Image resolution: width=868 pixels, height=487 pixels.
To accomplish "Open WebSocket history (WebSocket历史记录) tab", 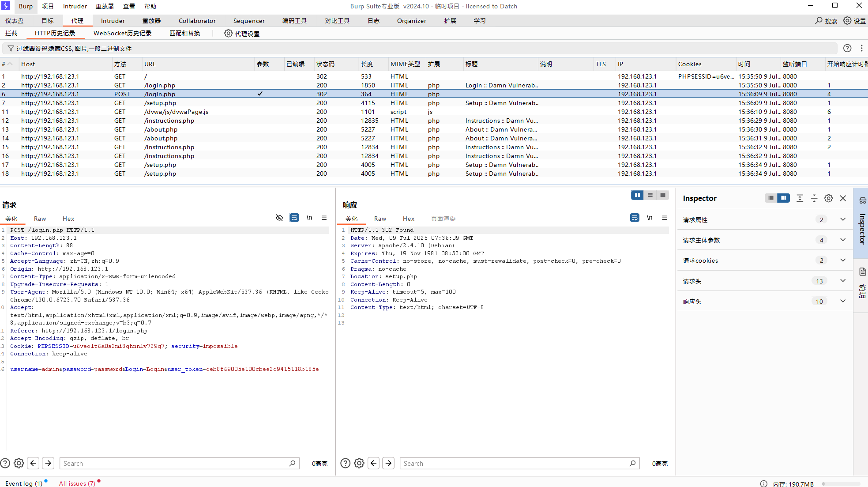I will (122, 34).
